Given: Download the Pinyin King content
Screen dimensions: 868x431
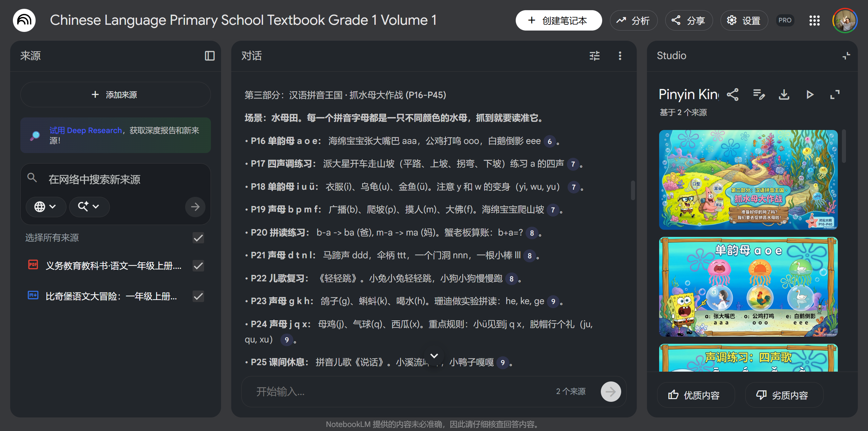Looking at the screenshot, I should (784, 95).
